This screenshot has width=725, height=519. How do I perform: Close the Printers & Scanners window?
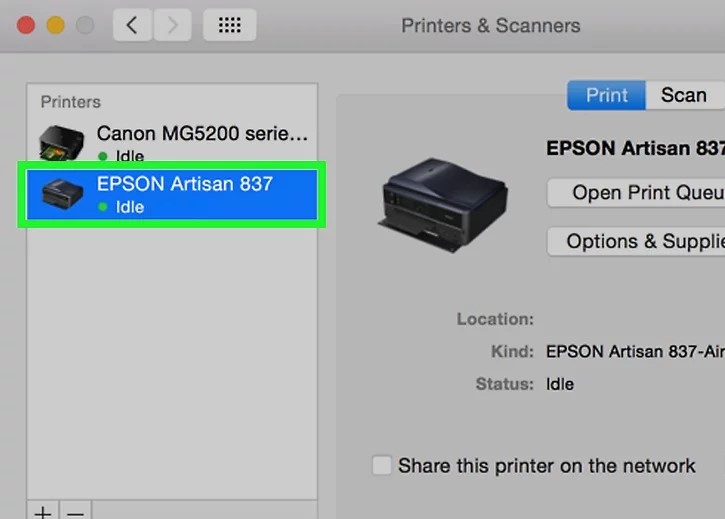[x=25, y=26]
